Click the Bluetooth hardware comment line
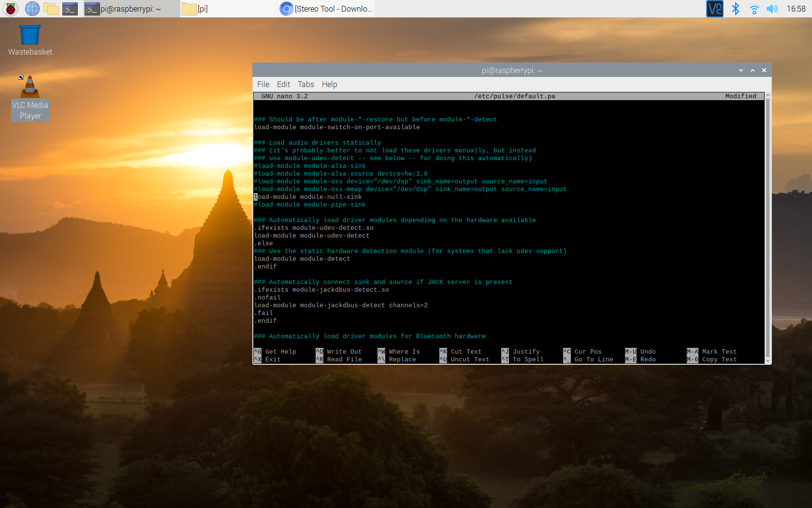This screenshot has height=508, width=812. [370, 336]
